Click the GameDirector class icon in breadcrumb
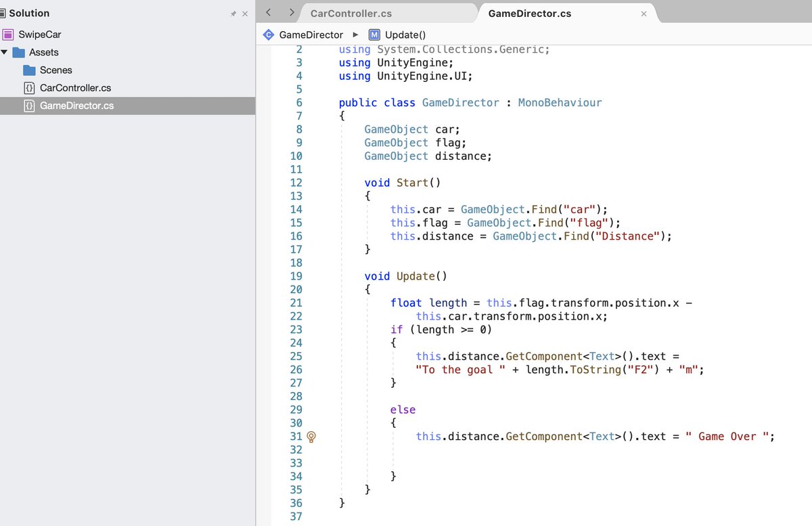The width and height of the screenshot is (812, 526). (269, 35)
